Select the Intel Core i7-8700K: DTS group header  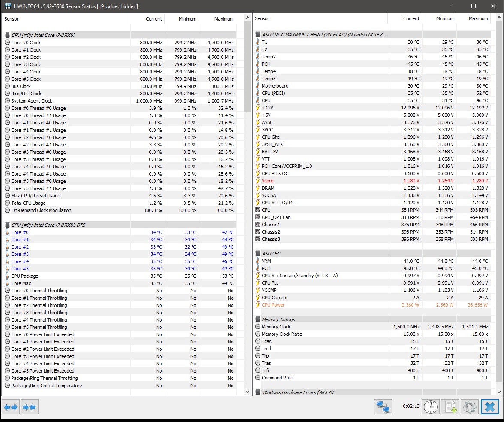click(119, 225)
